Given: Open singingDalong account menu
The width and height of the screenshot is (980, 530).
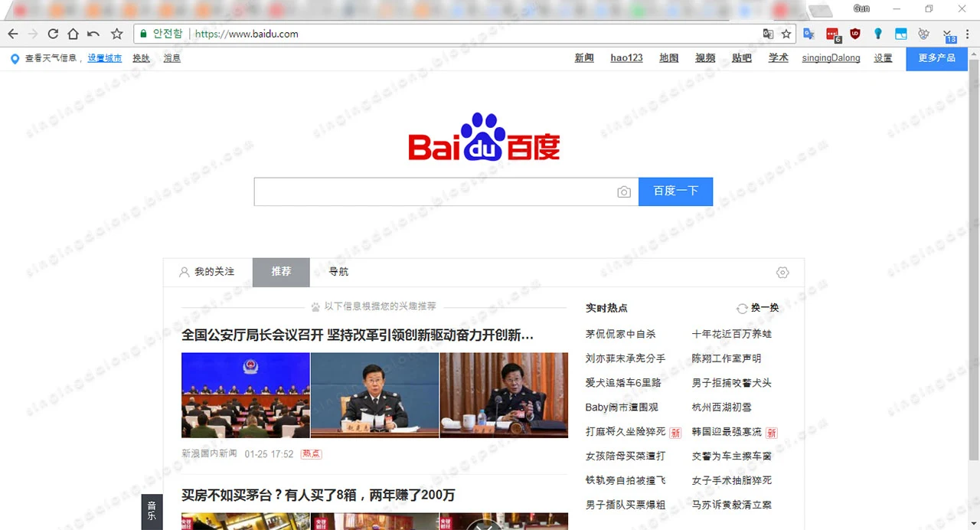Looking at the screenshot, I should point(831,57).
